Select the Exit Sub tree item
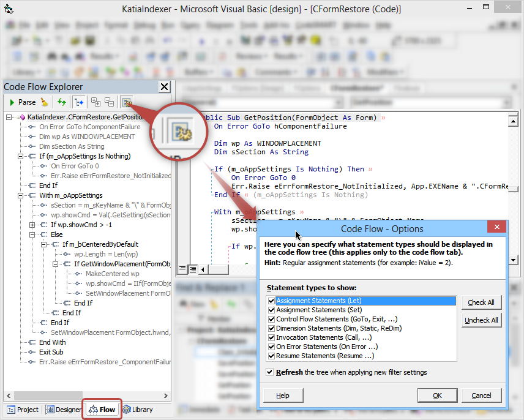The height and width of the screenshot is (420, 524). click(x=52, y=352)
